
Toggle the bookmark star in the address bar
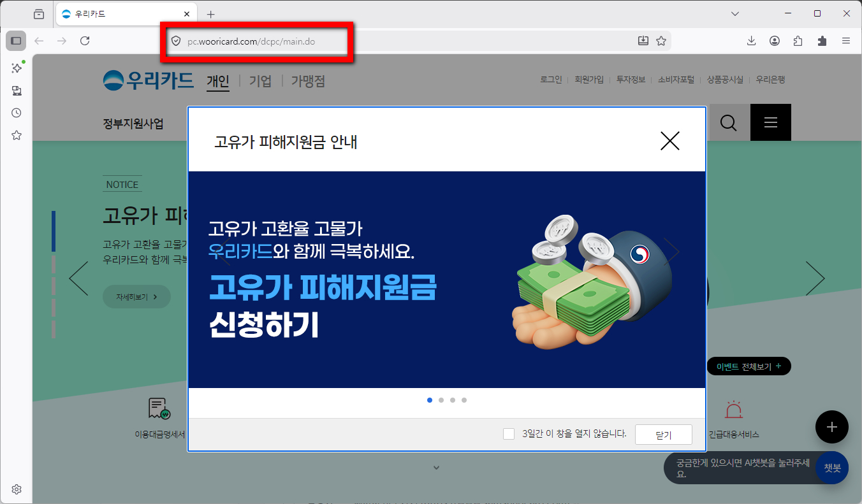[x=661, y=40]
